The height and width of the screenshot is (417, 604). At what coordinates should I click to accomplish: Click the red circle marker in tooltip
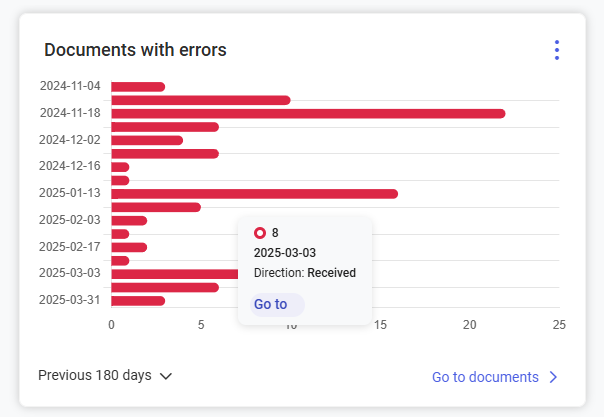pyautogui.click(x=260, y=233)
